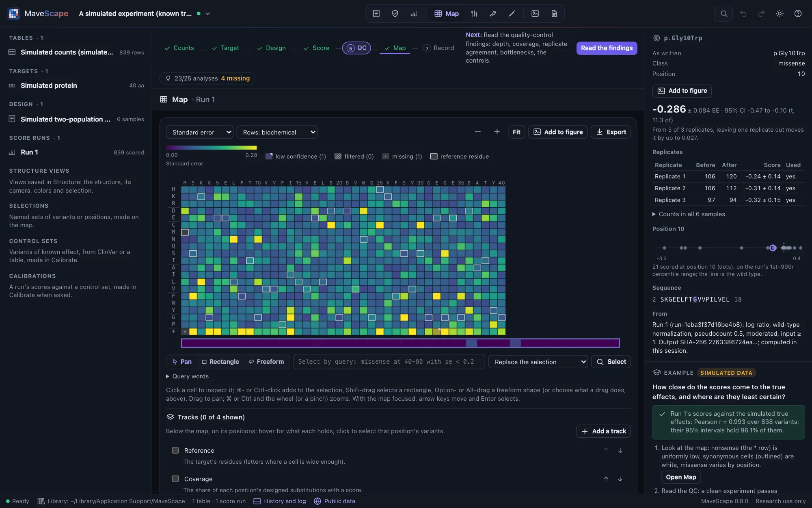Click the Read the findings button
The height and width of the screenshot is (508, 812).
pyautogui.click(x=607, y=48)
